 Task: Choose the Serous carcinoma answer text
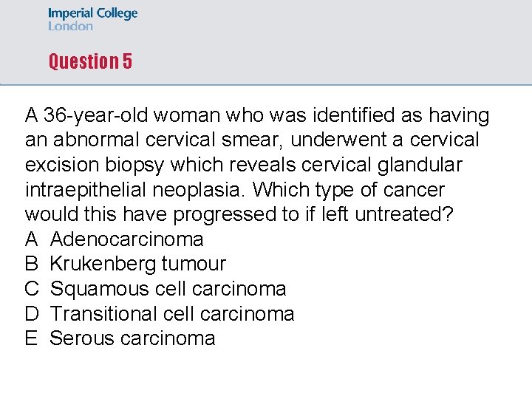pos(132,338)
